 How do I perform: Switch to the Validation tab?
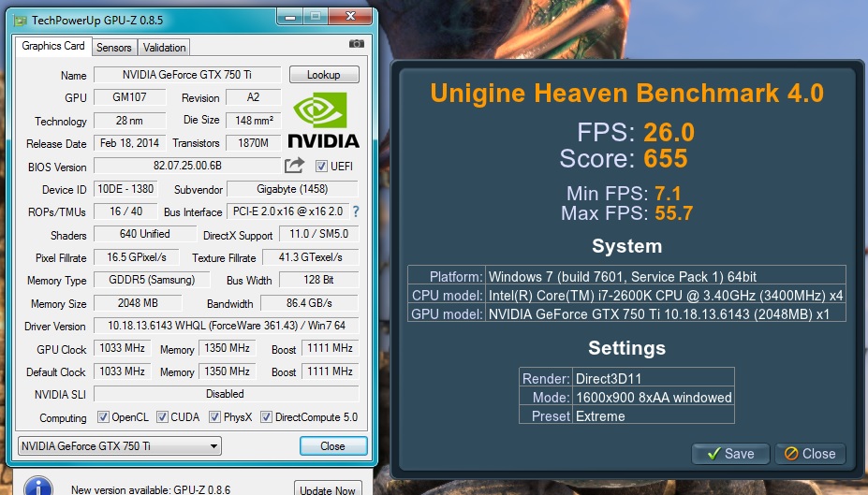(165, 48)
